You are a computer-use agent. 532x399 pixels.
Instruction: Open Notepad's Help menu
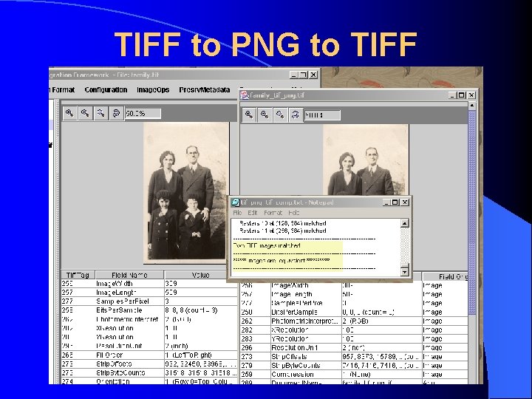pyautogui.click(x=294, y=213)
